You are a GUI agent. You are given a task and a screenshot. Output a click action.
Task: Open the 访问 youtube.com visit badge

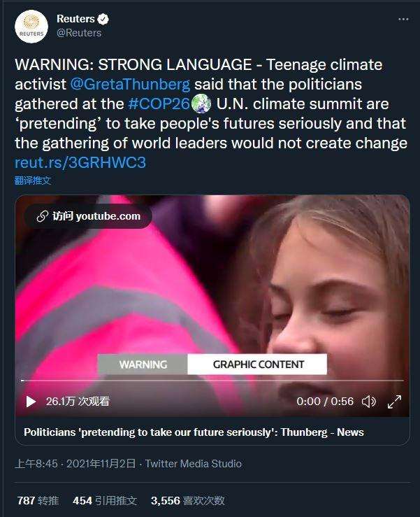(x=89, y=215)
